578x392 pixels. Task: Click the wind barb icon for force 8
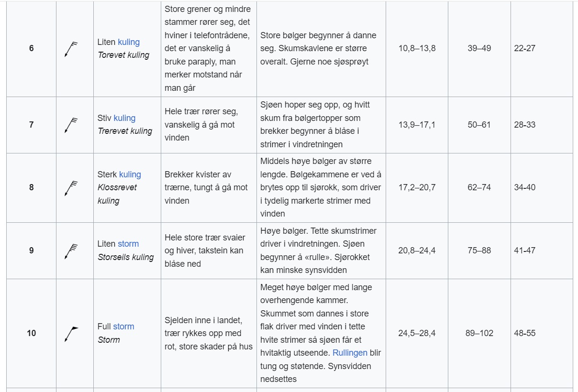pos(71,188)
